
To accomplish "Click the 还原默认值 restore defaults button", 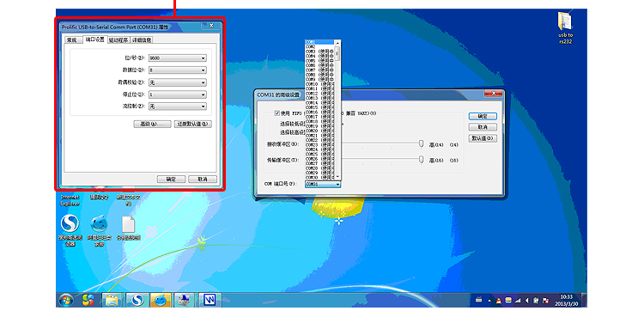I will (193, 124).
